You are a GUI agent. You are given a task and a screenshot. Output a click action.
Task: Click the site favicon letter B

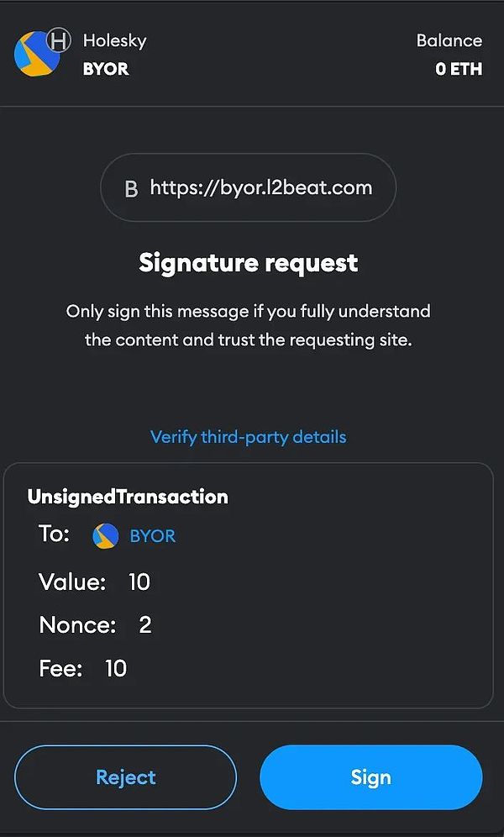(130, 189)
